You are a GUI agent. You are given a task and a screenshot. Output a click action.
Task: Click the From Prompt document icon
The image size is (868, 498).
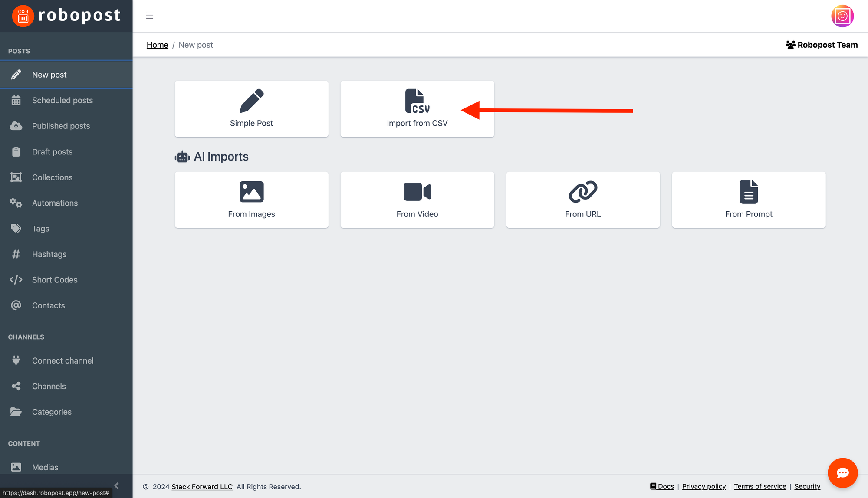(749, 192)
